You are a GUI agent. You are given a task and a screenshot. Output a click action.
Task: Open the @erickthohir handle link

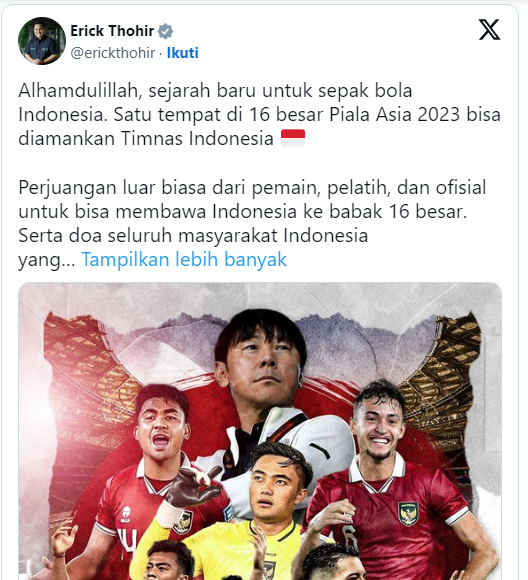pyautogui.click(x=112, y=53)
